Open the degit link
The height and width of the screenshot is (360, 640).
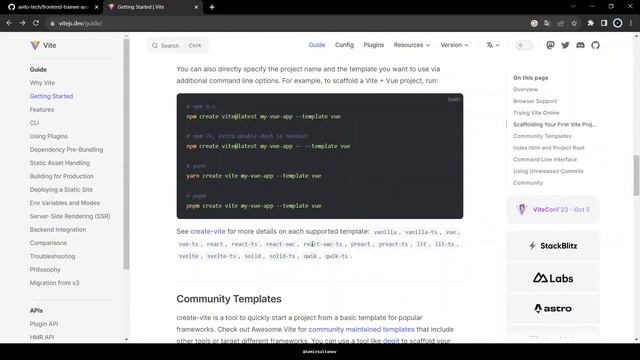[391, 340]
